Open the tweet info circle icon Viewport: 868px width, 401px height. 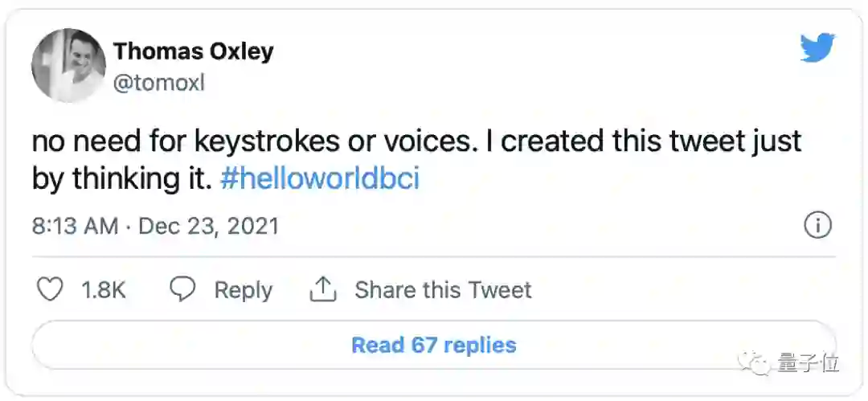[x=817, y=226]
